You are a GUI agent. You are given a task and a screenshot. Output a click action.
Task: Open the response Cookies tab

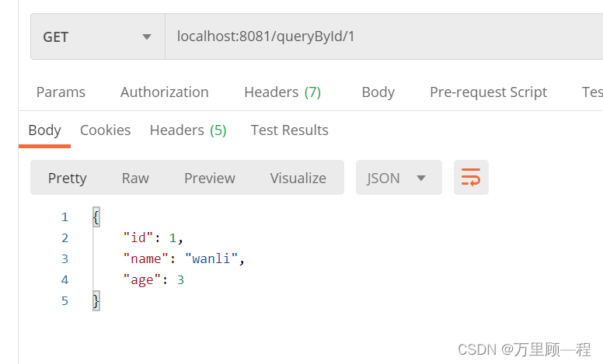tap(106, 130)
